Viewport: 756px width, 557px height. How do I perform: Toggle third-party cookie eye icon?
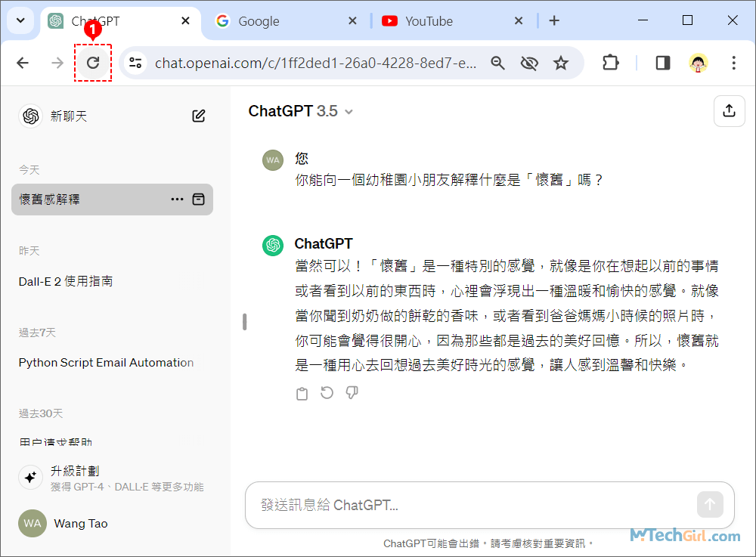[529, 63]
